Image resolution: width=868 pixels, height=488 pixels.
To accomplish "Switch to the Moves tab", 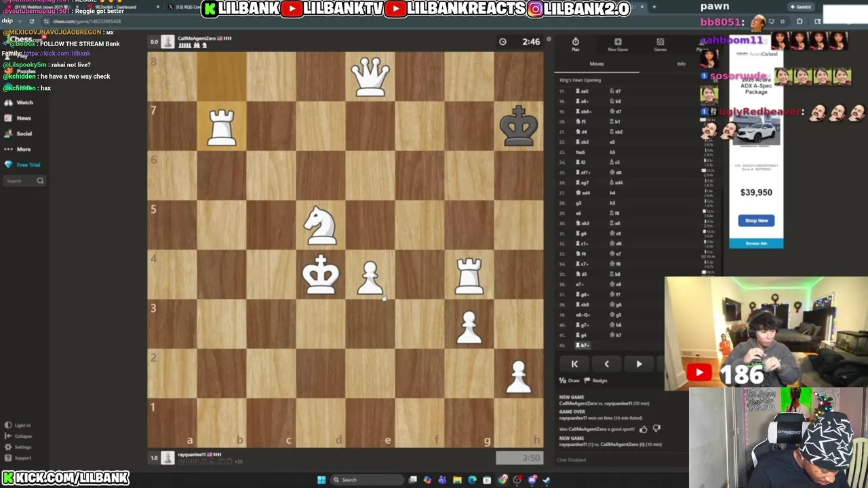I will tap(597, 64).
